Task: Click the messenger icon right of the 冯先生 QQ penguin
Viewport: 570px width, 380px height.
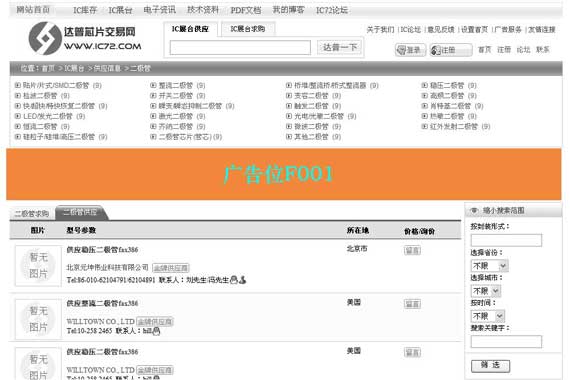Action: coord(243,280)
